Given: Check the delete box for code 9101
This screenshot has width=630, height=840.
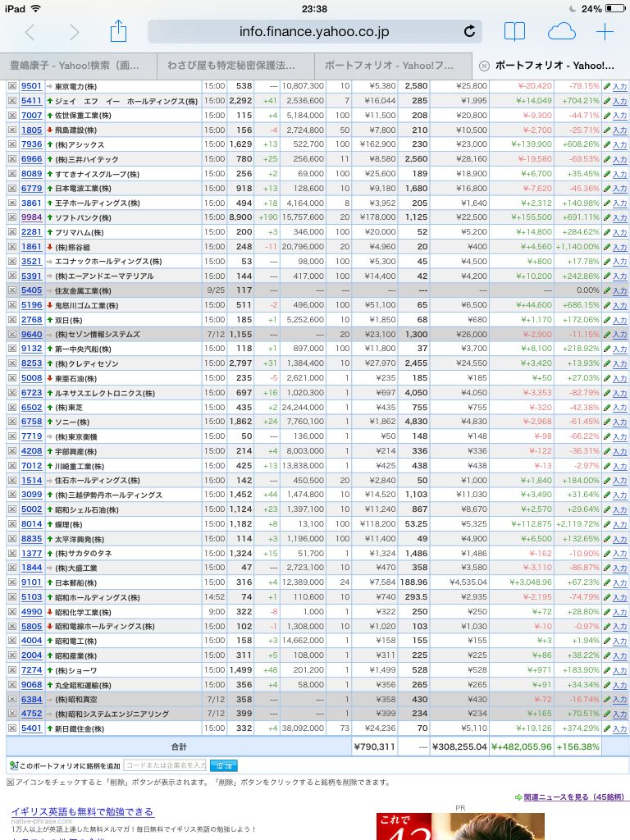Looking at the screenshot, I should 11,583.
